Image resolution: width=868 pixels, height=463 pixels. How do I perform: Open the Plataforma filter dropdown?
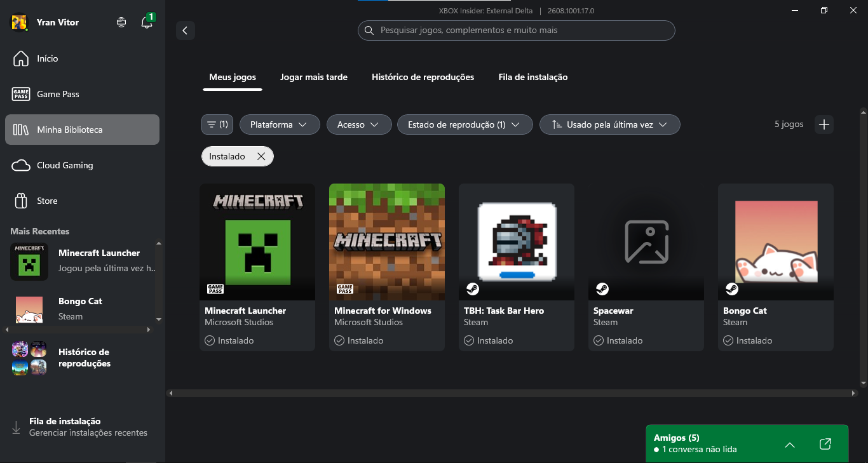point(279,124)
